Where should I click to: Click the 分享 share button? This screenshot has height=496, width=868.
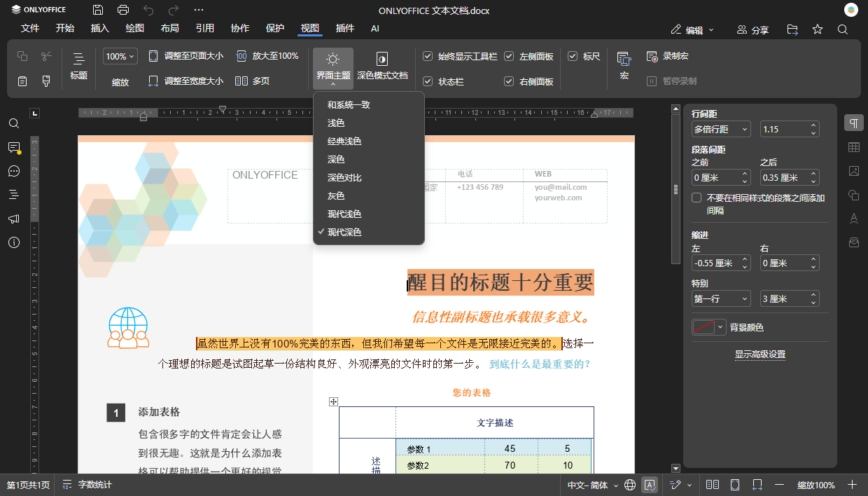(753, 30)
